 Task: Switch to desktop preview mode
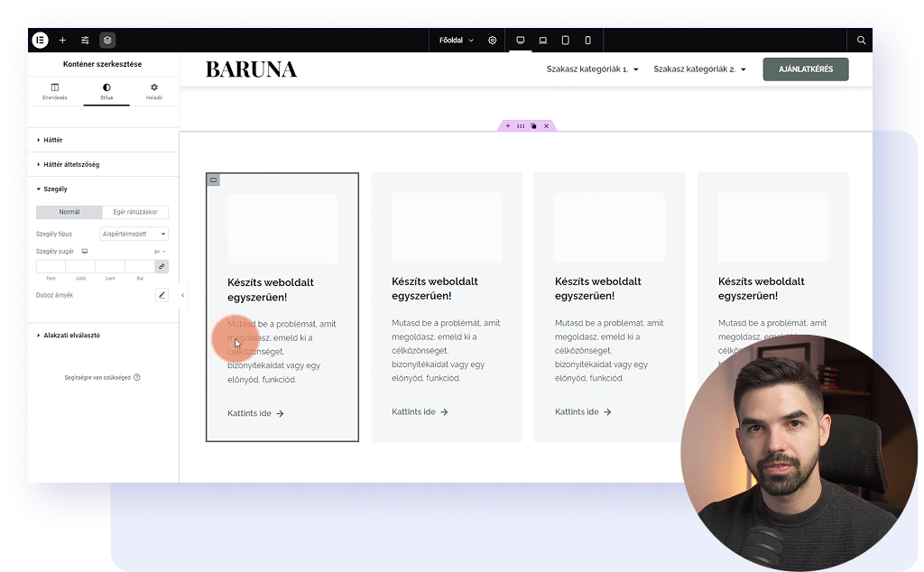click(521, 41)
